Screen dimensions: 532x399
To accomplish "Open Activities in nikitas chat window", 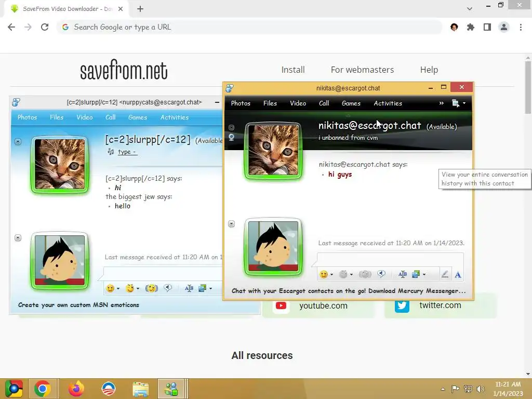I will coord(388,103).
